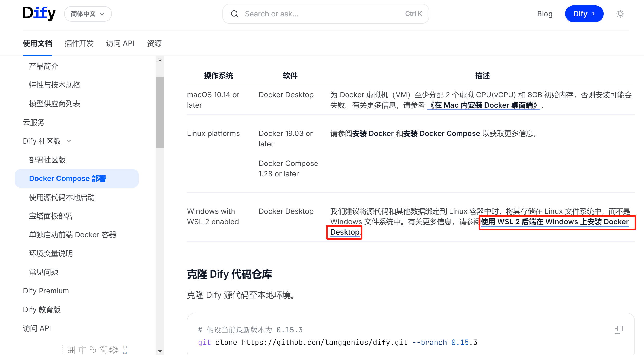Copy the git clone code block
The height and width of the screenshot is (355, 644).
[x=619, y=330]
